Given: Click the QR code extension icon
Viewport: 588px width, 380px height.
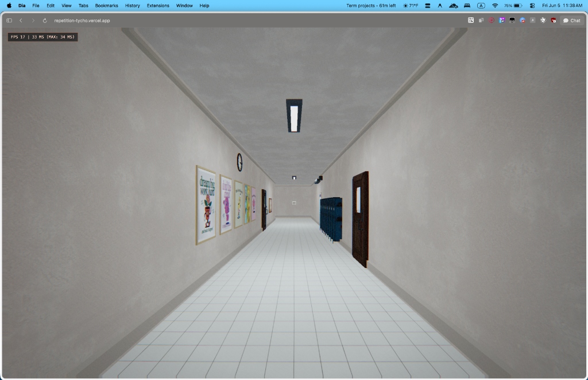Looking at the screenshot, I should [471, 20].
